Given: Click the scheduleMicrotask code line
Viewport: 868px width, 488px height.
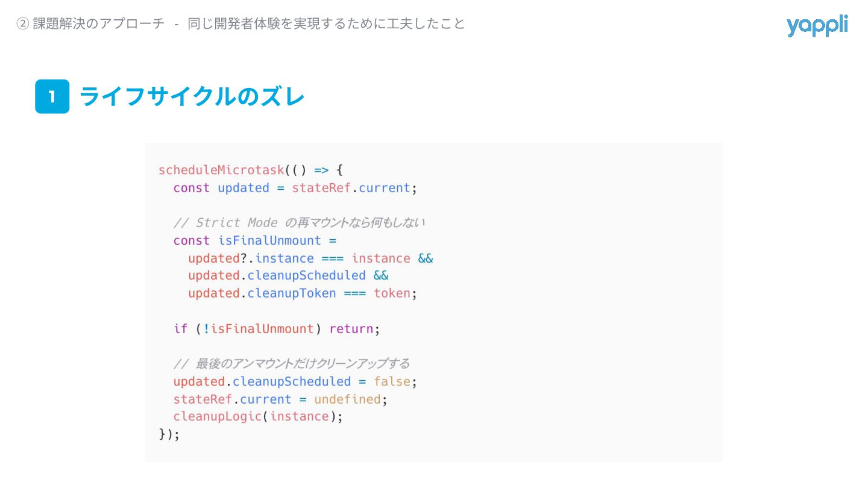Looking at the screenshot, I should pyautogui.click(x=251, y=170).
